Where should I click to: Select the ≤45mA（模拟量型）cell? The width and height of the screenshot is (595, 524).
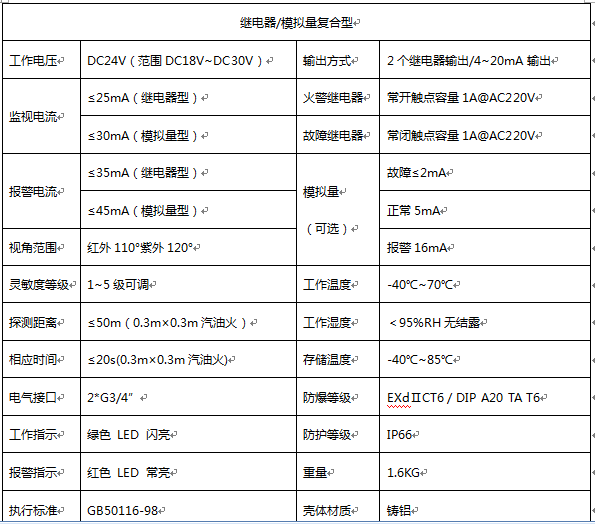[188, 210]
